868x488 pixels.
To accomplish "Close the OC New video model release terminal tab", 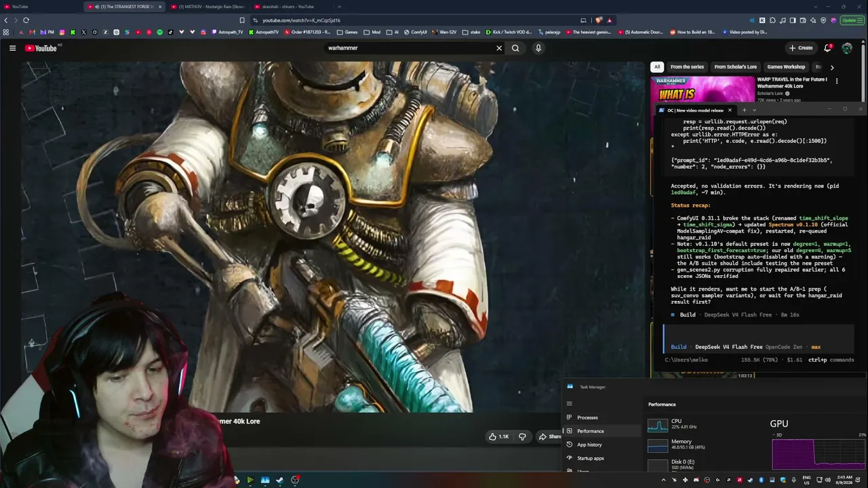I will pos(730,110).
